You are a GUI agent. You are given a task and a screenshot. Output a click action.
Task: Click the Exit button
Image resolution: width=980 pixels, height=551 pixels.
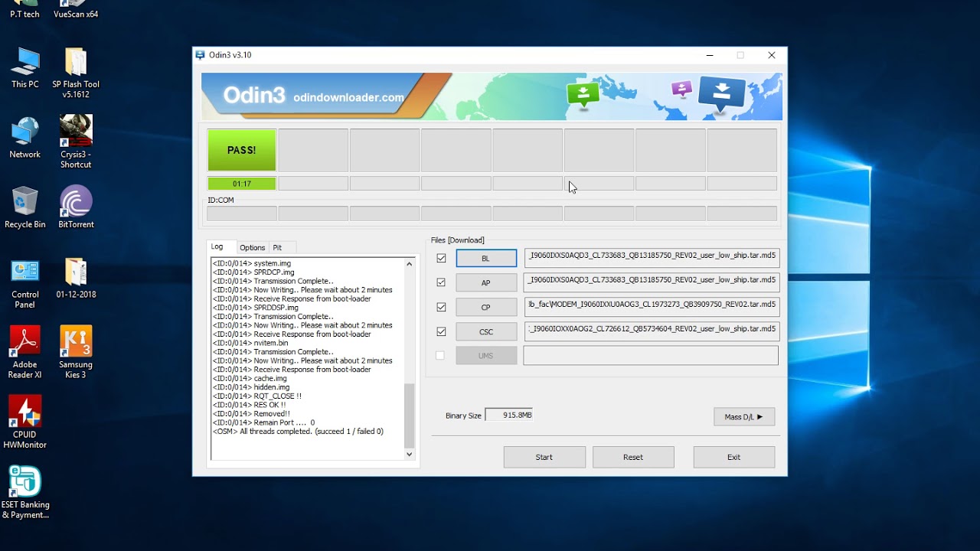733,457
